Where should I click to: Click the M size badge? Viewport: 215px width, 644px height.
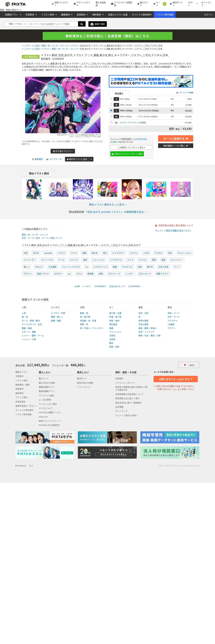pyautogui.click(x=116, y=105)
